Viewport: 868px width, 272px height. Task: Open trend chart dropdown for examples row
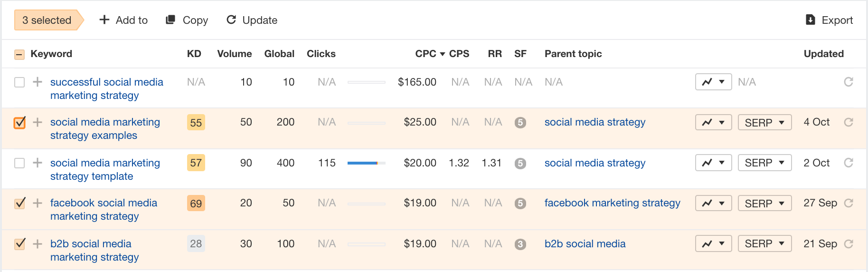714,122
